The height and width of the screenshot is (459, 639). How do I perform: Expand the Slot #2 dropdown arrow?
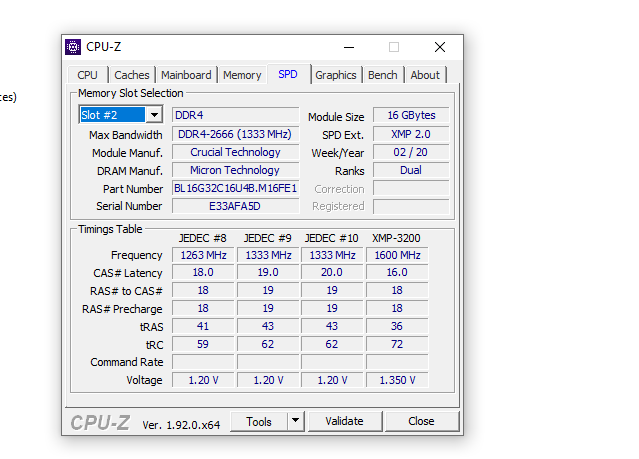[154, 115]
